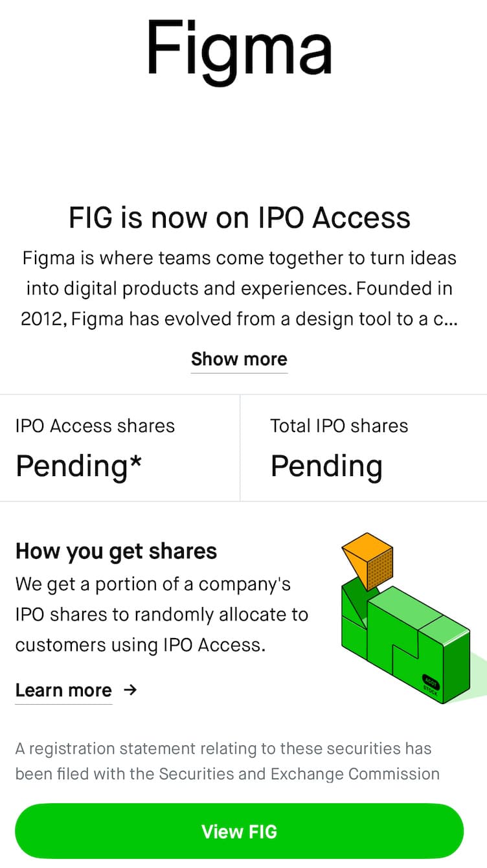Image resolution: width=487 pixels, height=868 pixels.
Task: Click the Pending* value under IPO Access shares
Action: [x=79, y=466]
